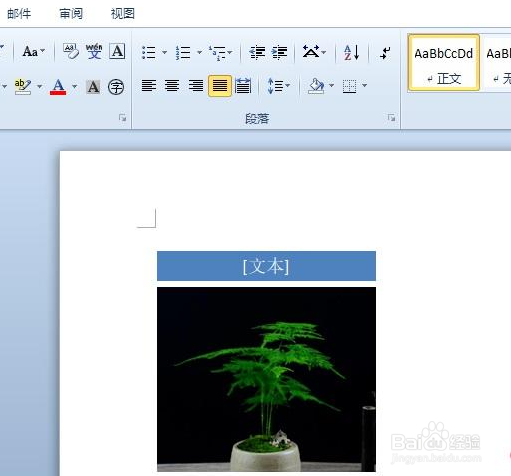Expand the Numbering dropdown arrow
The width and height of the screenshot is (511, 476).
click(x=199, y=52)
